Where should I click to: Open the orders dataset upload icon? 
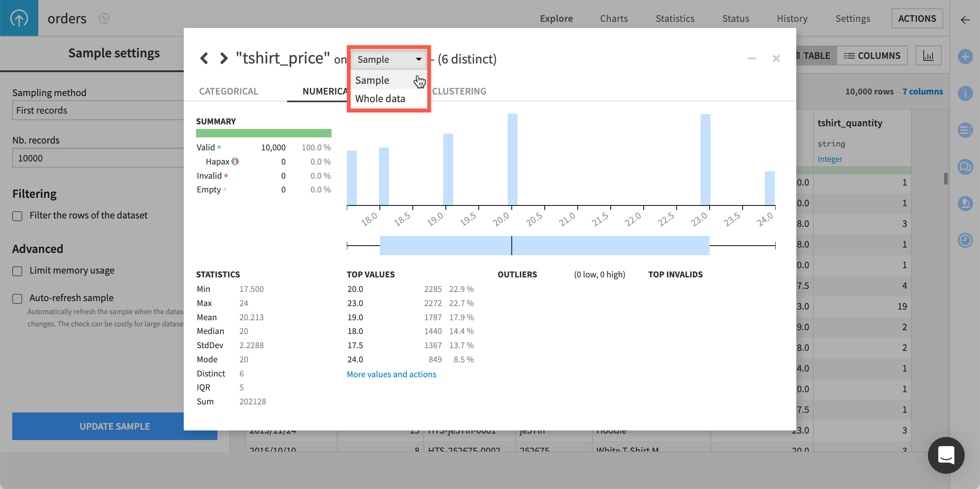(19, 18)
